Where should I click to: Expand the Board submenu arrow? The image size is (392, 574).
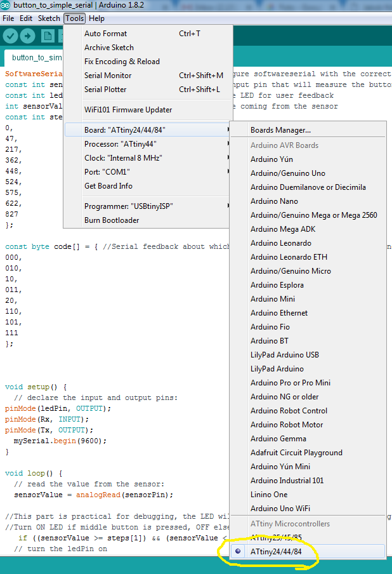coord(228,130)
